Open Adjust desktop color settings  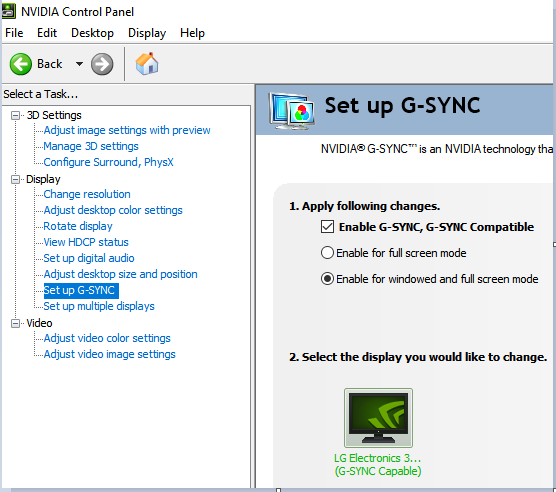pos(113,210)
